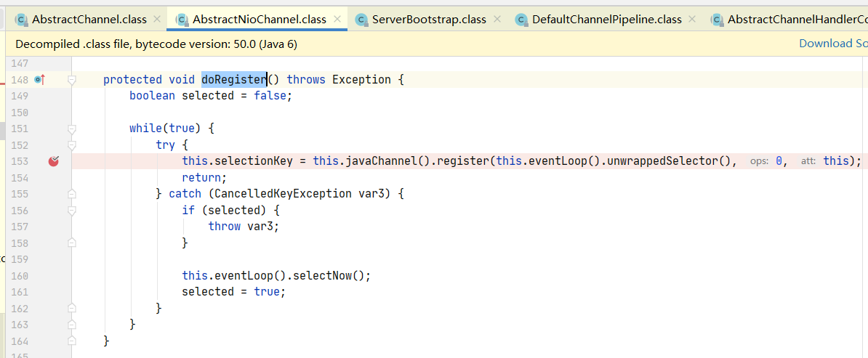Open the ServerBootstrap.class tab
The image size is (868, 358).
tap(429, 20)
